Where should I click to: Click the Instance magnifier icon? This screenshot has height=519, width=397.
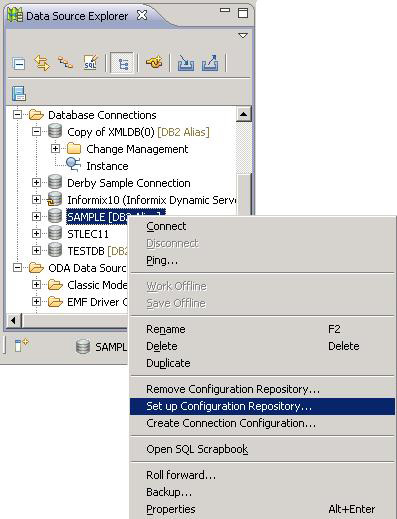click(73, 165)
